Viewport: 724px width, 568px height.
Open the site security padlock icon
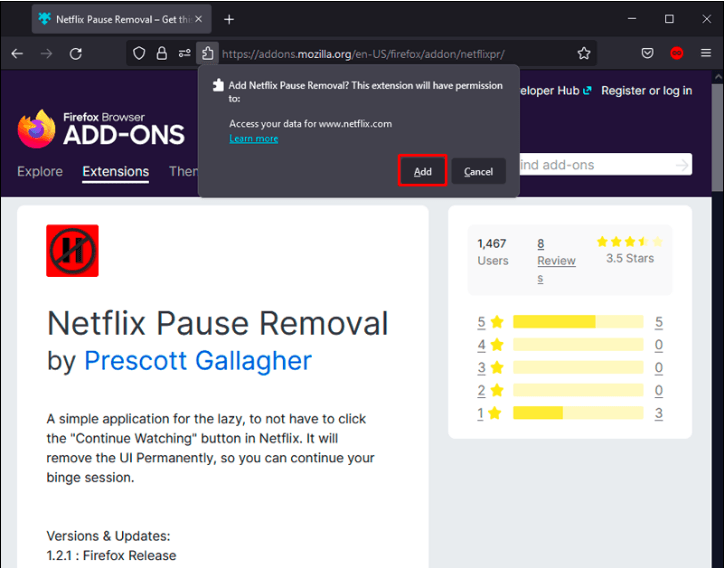pyautogui.click(x=162, y=54)
